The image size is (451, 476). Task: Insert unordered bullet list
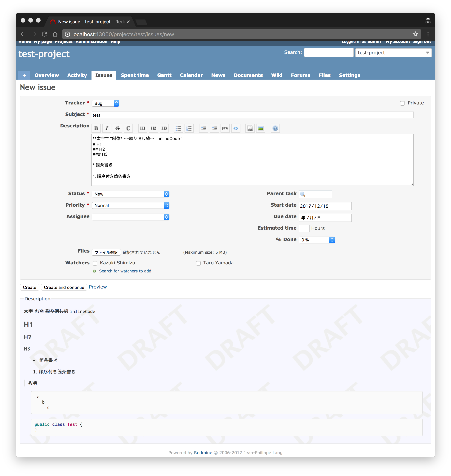point(178,128)
